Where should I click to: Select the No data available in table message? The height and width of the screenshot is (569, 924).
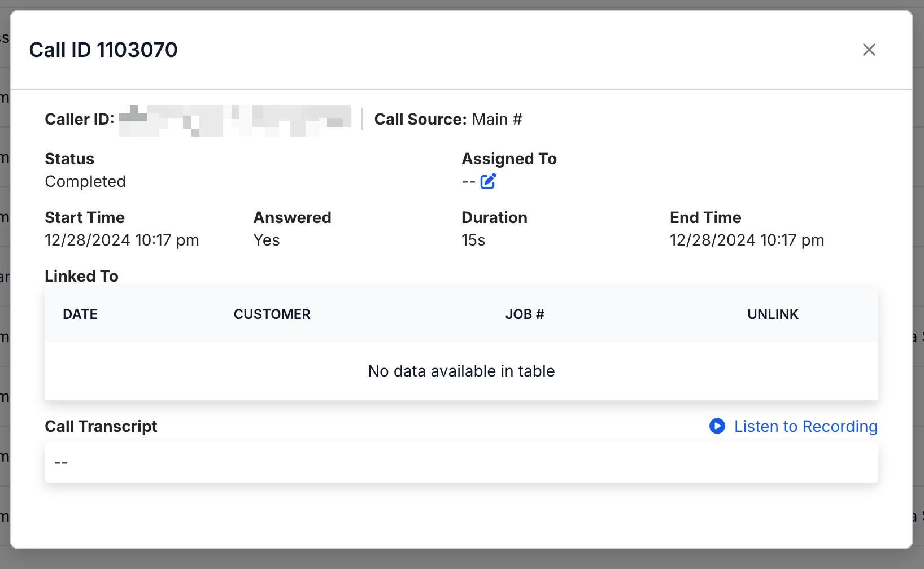tap(461, 371)
